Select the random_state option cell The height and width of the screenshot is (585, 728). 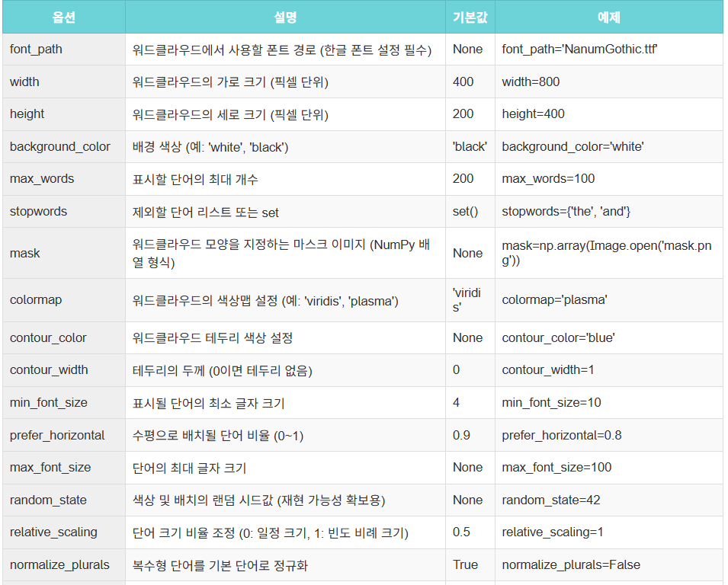64,500
